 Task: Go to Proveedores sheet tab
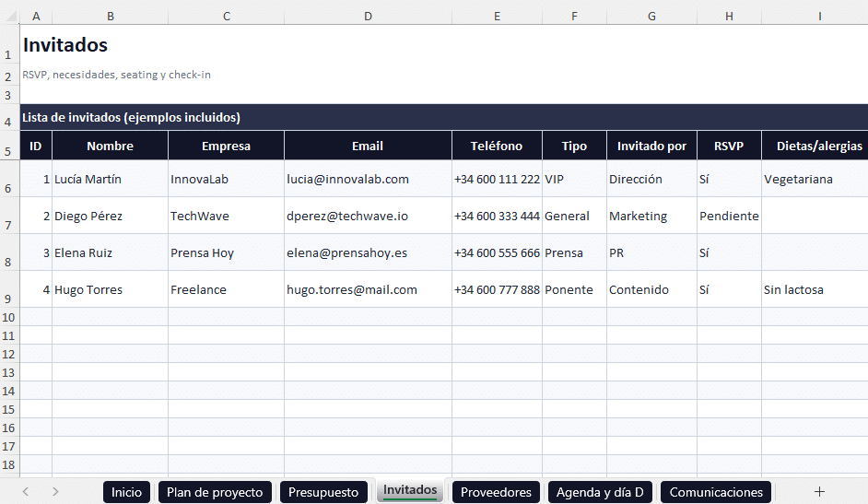point(496,492)
